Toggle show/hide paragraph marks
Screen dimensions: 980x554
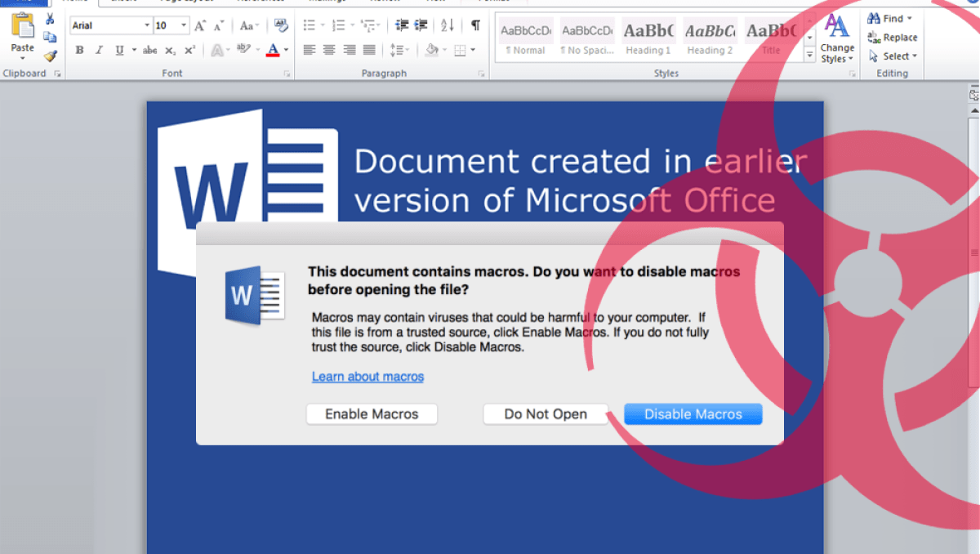pyautogui.click(x=475, y=25)
